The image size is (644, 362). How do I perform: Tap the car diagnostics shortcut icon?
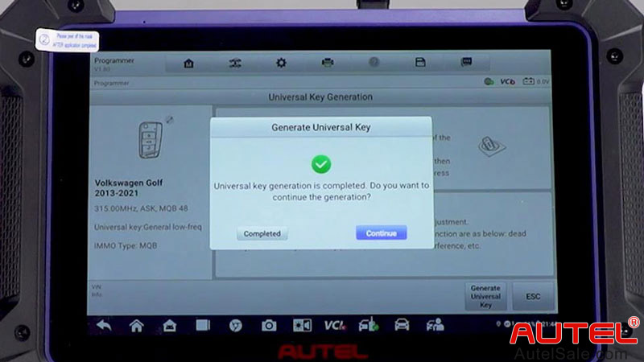coord(402,325)
